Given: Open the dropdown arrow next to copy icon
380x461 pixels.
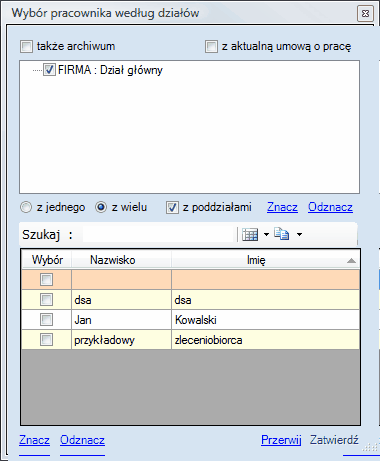Looking at the screenshot, I should 299,234.
